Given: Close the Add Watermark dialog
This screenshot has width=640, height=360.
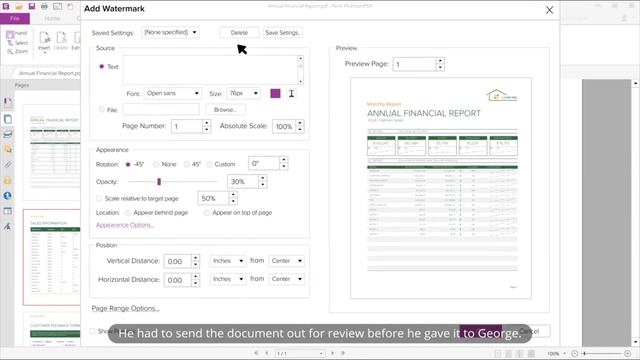Looking at the screenshot, I should 549,10.
